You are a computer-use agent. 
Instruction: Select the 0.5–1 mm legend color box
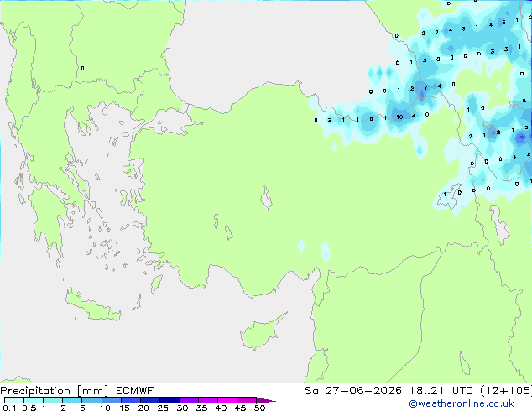(34, 400)
